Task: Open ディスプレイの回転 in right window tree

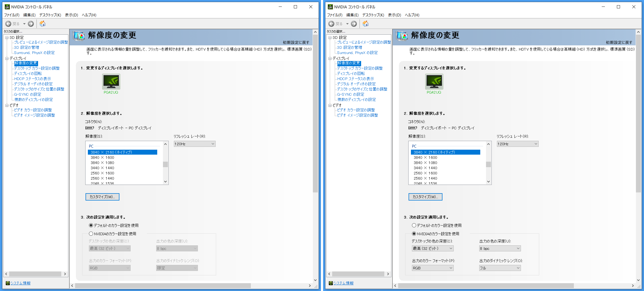Action: [351, 74]
